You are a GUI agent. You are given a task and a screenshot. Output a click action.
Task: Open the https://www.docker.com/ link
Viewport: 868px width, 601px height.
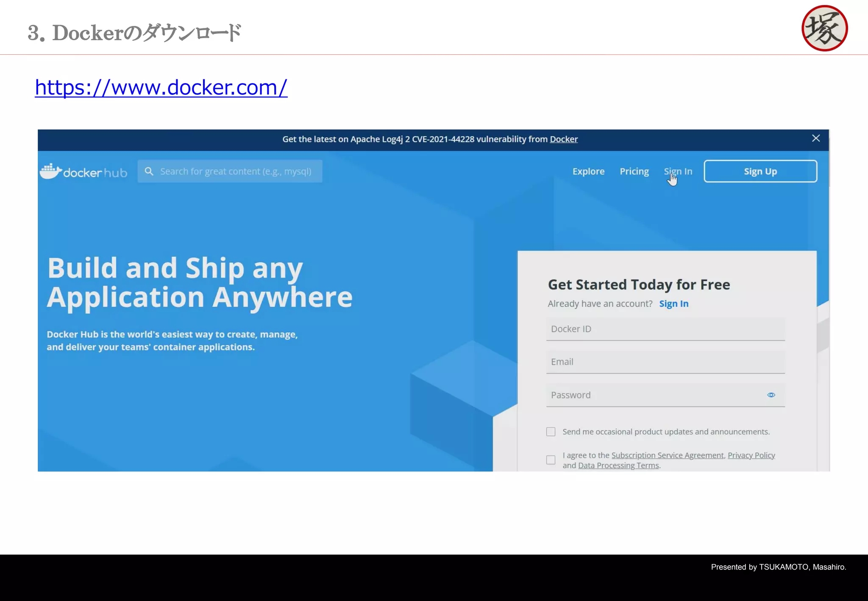click(161, 87)
